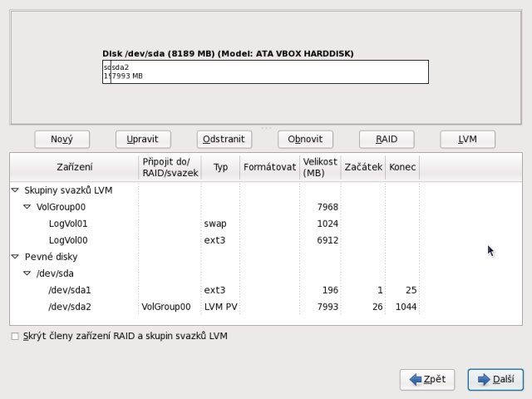Sort by Zařízení column header
Screen dimensions: 532x399
(74, 167)
